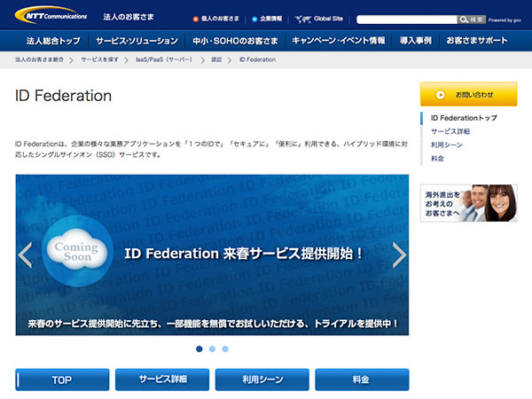Switch to the 利用シーン tab
This screenshot has height=399, width=532.
(262, 379)
